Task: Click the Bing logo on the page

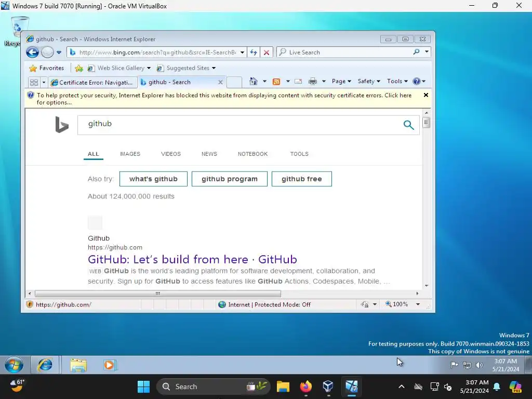Action: click(62, 125)
